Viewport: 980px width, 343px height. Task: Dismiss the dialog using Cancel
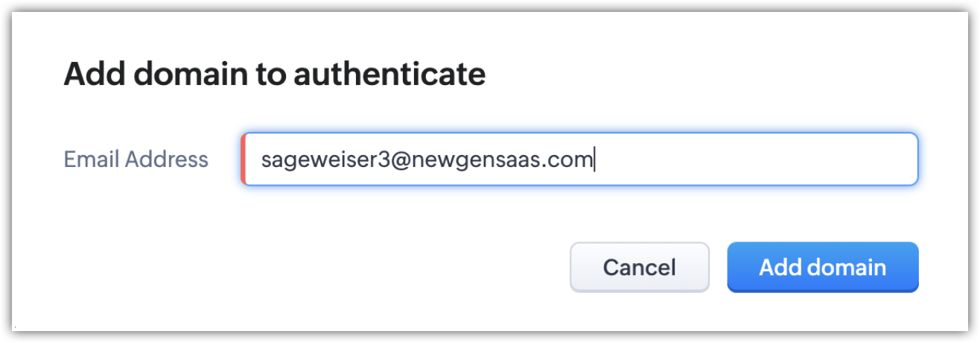(639, 267)
